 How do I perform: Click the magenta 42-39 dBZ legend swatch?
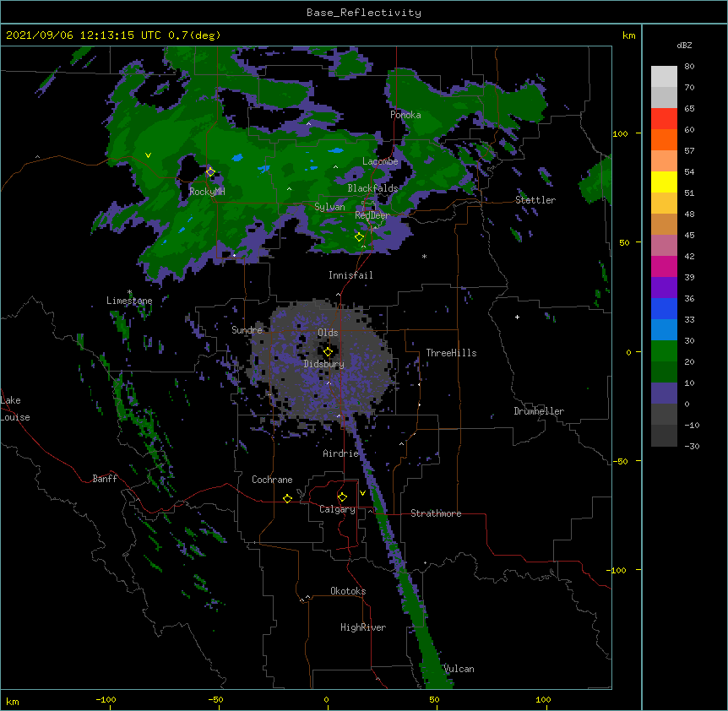[x=664, y=266]
